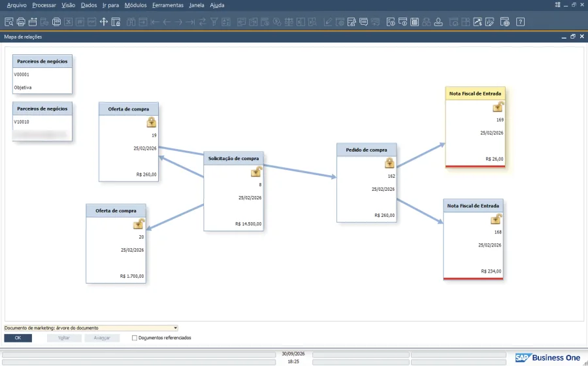Click the Avançar button

point(102,338)
